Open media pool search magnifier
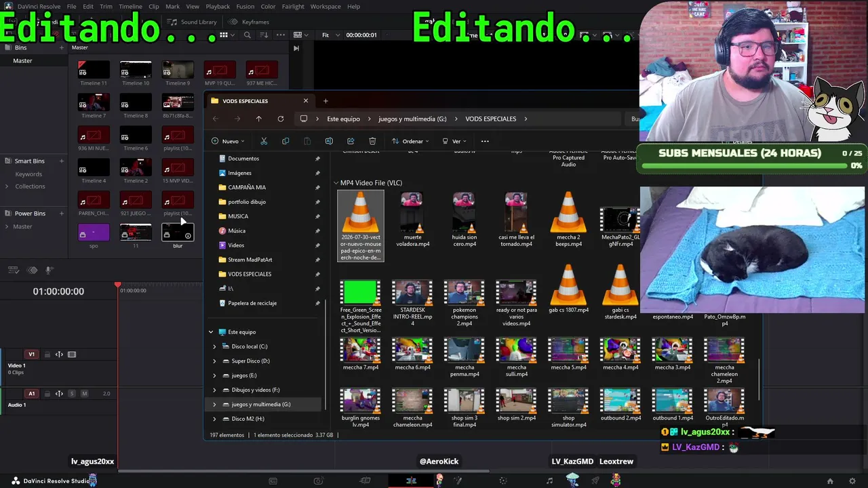Viewport: 868px width, 488px height. [x=247, y=35]
